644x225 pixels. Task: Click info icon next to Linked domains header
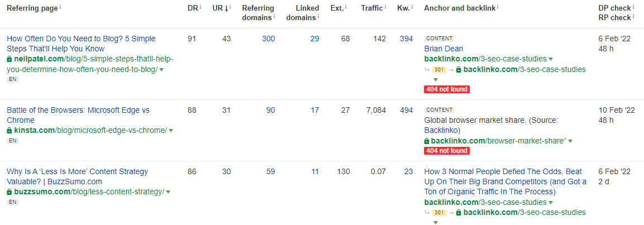point(318,16)
